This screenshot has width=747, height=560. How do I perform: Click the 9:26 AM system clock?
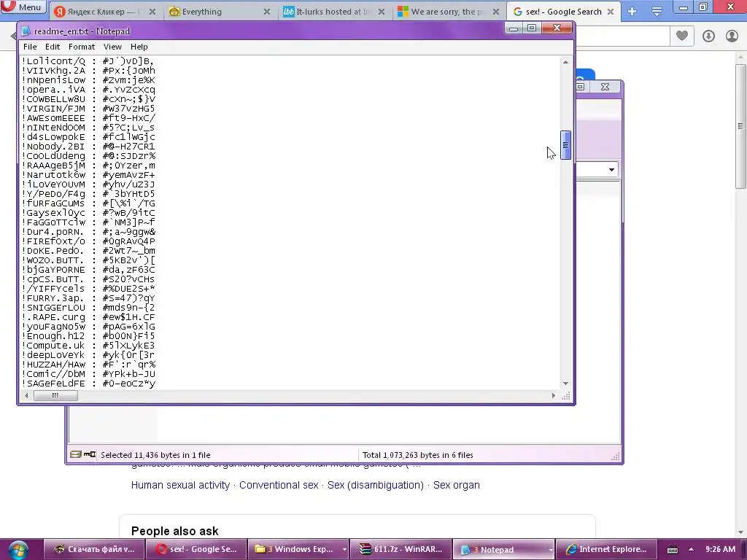720,549
